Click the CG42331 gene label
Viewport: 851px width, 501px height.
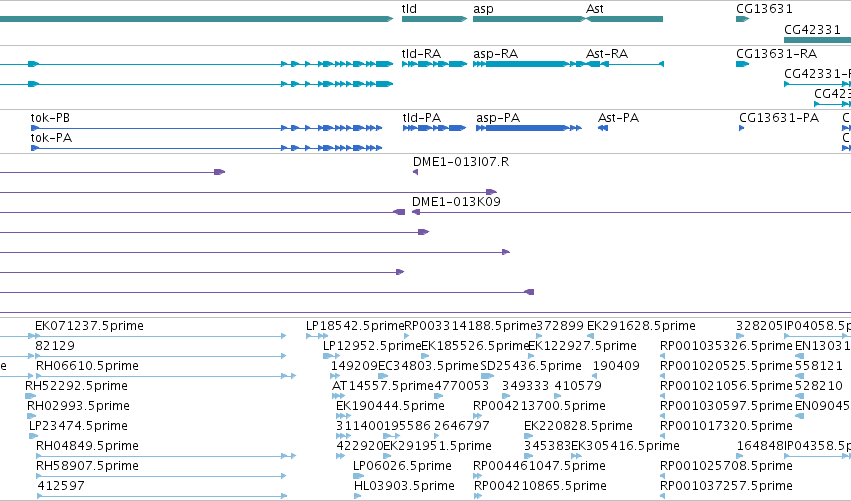point(812,29)
